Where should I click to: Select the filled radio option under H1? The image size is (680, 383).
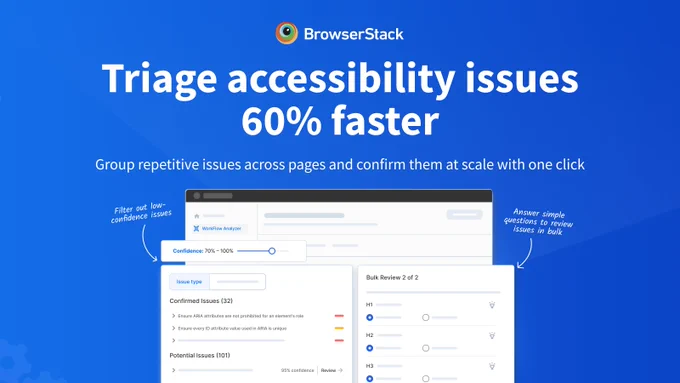(x=369, y=318)
